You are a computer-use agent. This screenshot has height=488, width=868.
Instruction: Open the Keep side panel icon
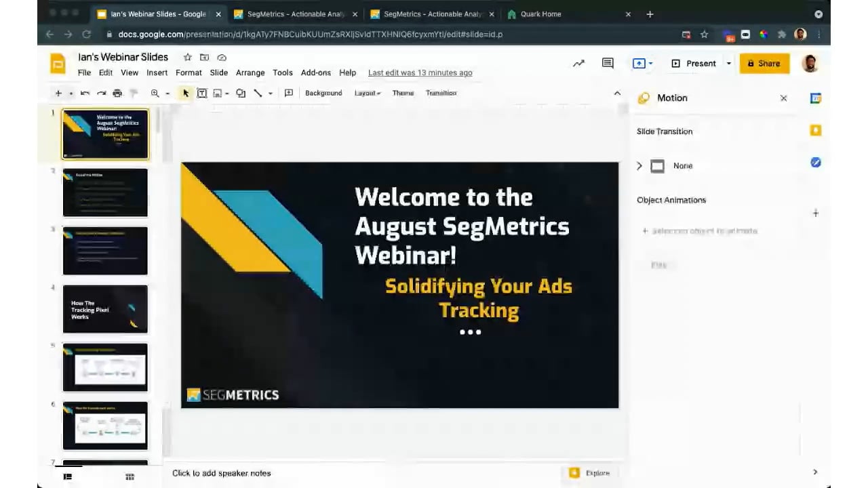pyautogui.click(x=816, y=130)
